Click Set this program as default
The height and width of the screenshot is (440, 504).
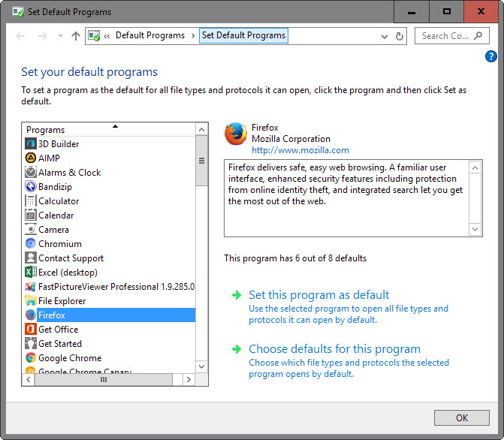point(319,295)
